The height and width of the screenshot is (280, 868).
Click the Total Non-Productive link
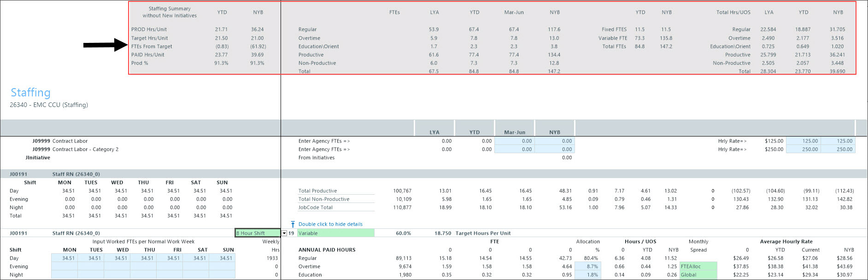[323, 199]
